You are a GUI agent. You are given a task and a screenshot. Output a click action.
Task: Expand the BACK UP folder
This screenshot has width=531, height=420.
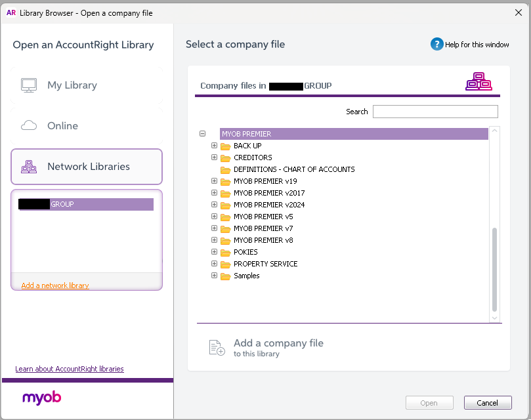(214, 146)
